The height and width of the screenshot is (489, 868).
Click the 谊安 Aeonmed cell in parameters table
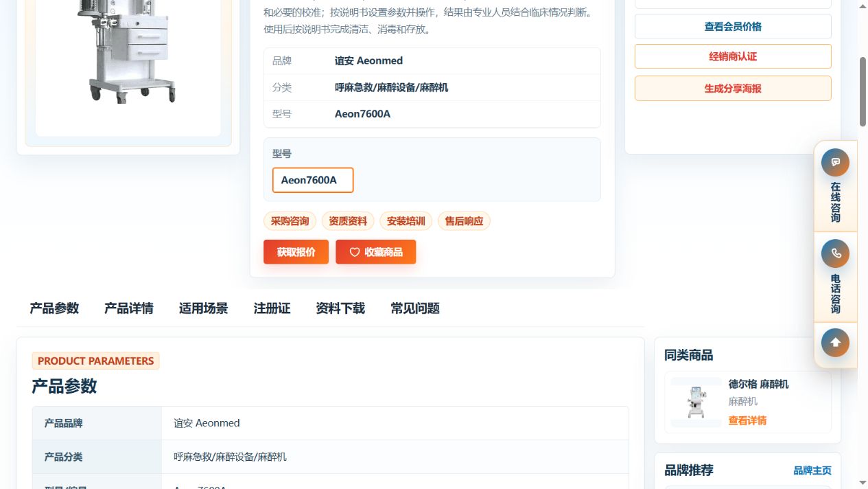(x=395, y=423)
